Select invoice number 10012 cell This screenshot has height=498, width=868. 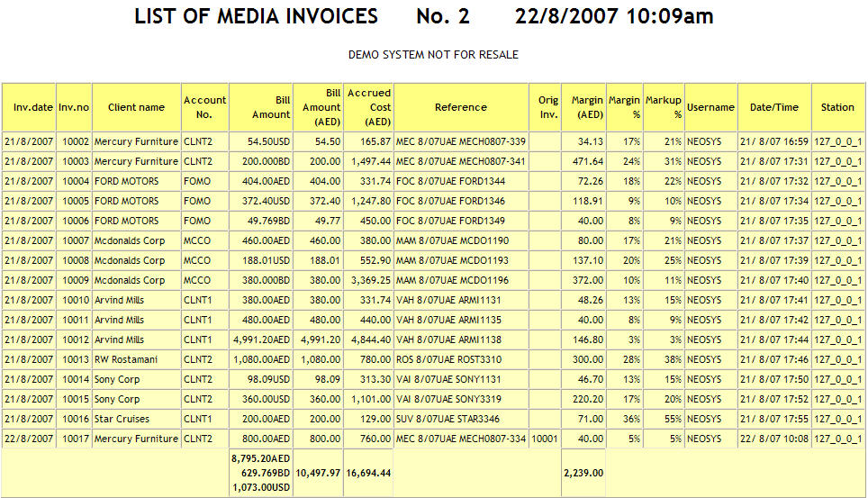pos(74,340)
